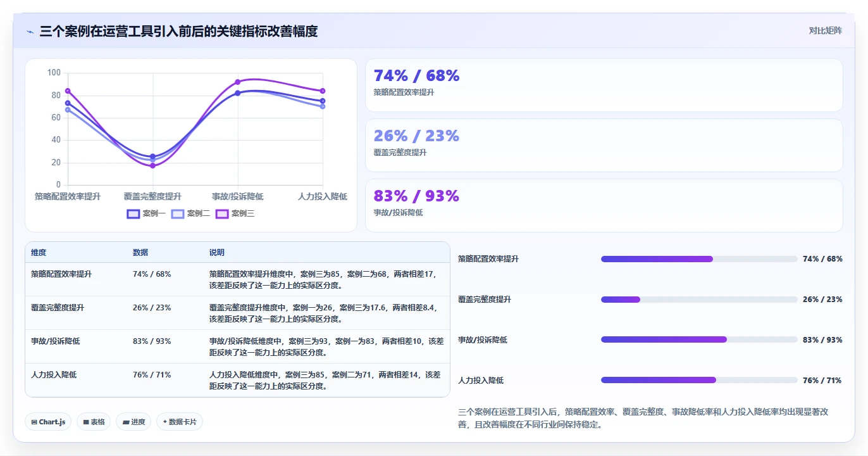Click the Chart.js chip
The height and width of the screenshot is (456, 868).
[x=48, y=422]
